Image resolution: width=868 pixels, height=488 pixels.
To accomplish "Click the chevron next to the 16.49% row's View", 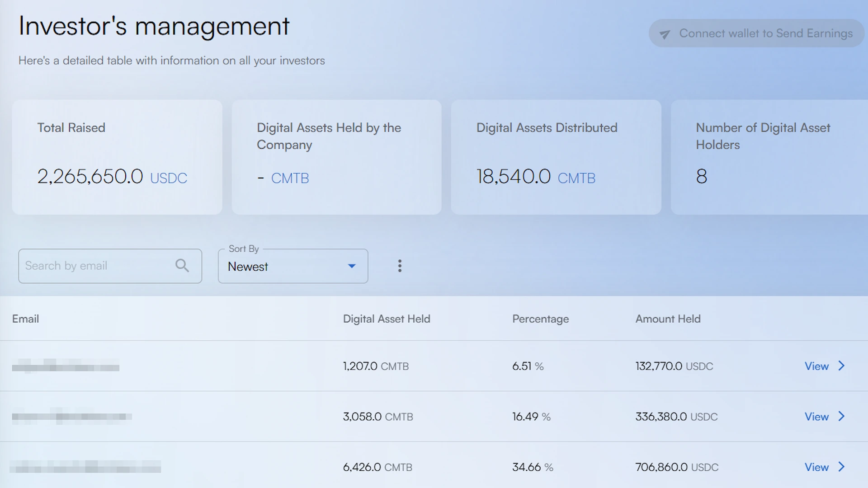I will tap(841, 417).
